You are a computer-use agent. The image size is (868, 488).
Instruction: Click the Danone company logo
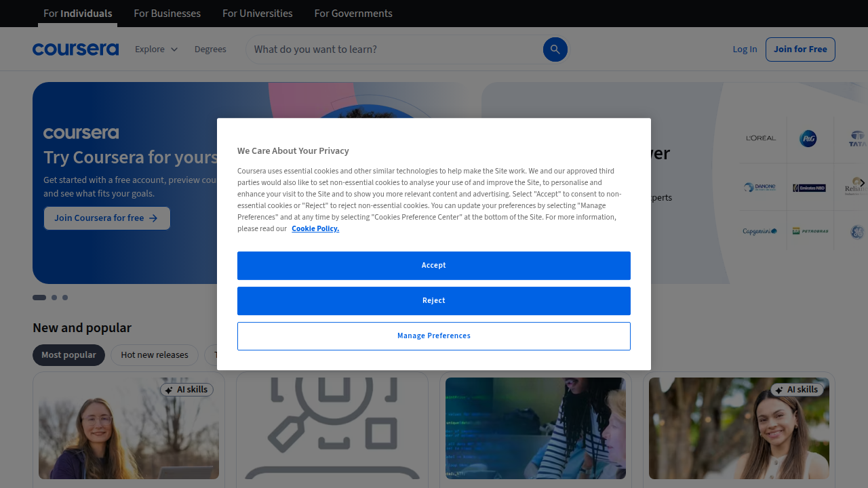pos(759,187)
